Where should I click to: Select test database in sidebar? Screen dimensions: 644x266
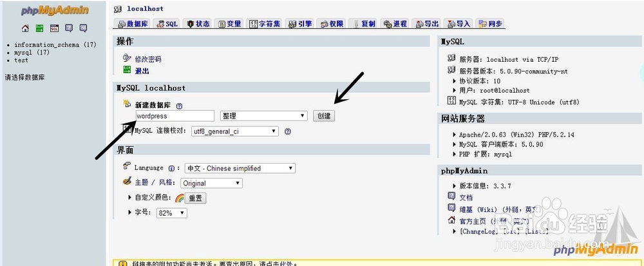pyautogui.click(x=21, y=61)
